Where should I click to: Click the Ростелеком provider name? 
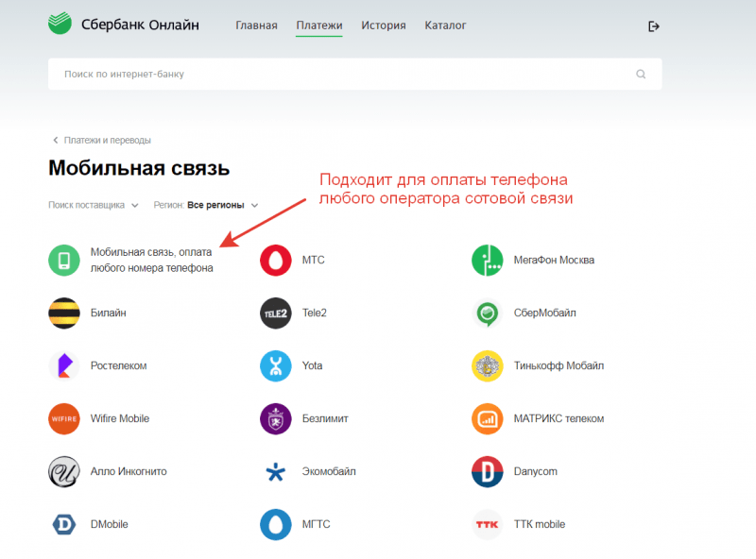119,365
